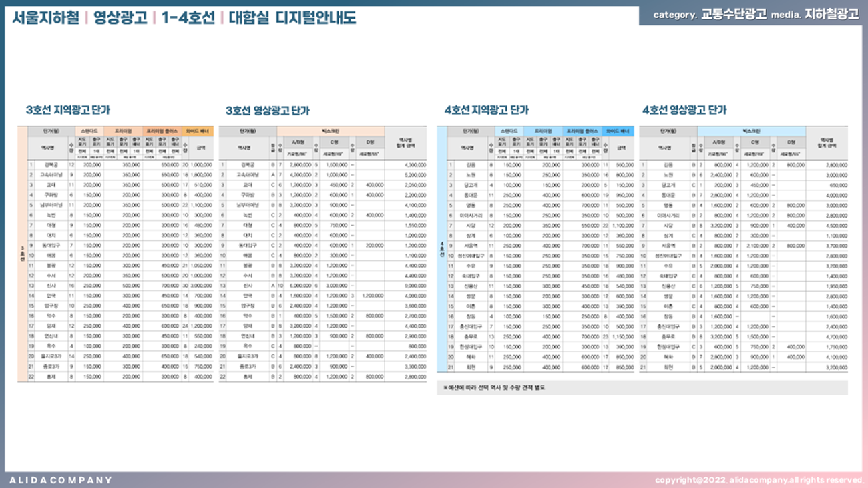Viewport: 868px width, 488px height.
Task: Click '빅스크린' header in 3호선 영상광고 table
Action: (331, 131)
